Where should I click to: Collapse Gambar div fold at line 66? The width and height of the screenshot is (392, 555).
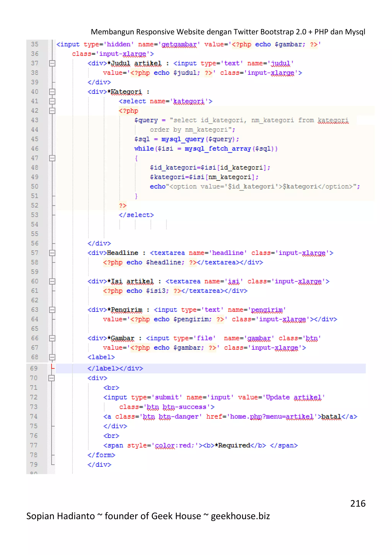click(x=52, y=338)
